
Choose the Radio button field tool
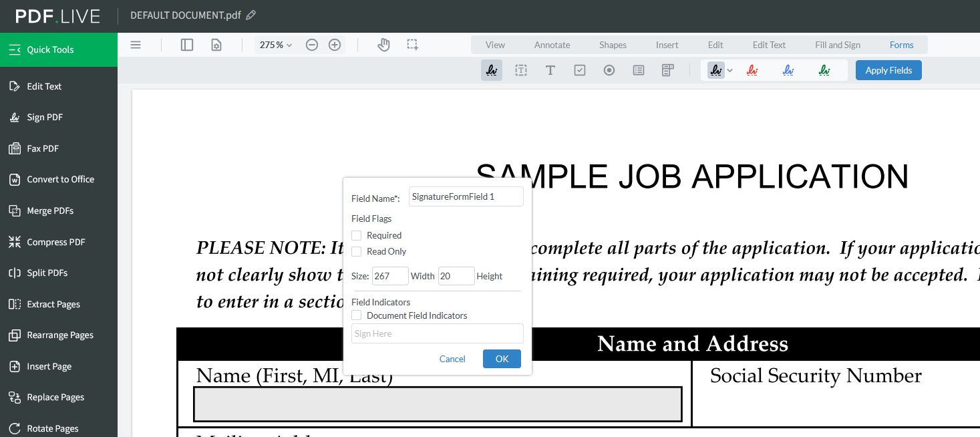click(609, 70)
